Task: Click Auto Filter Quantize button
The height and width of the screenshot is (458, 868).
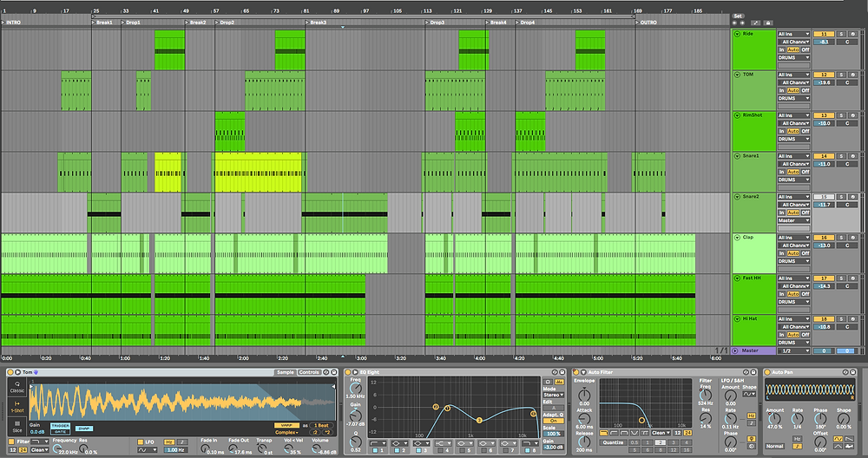Action: click(x=613, y=442)
